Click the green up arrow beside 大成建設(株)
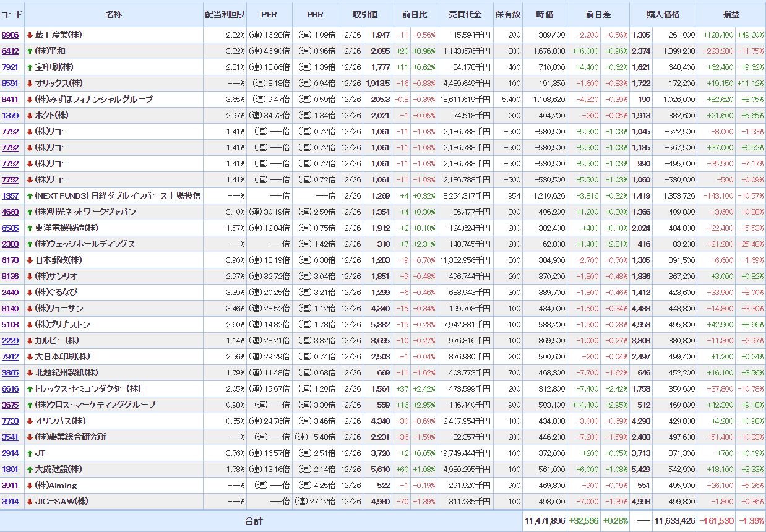 click(x=30, y=470)
